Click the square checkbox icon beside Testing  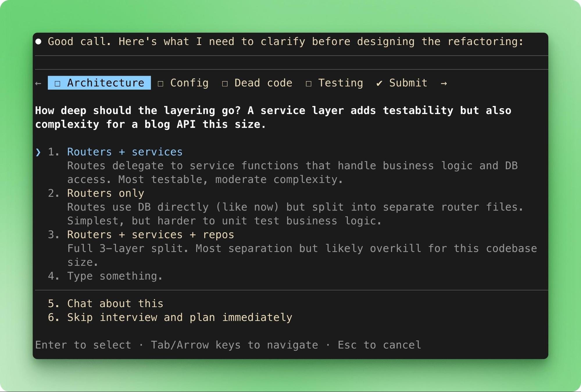point(309,83)
